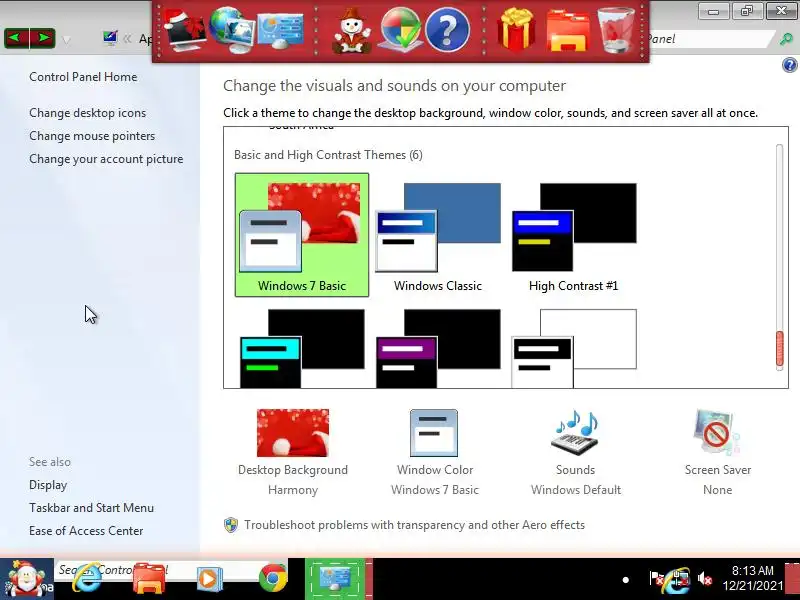This screenshot has width=800, height=600.
Task: Open Ease of Access Center link
Action: tap(86, 531)
